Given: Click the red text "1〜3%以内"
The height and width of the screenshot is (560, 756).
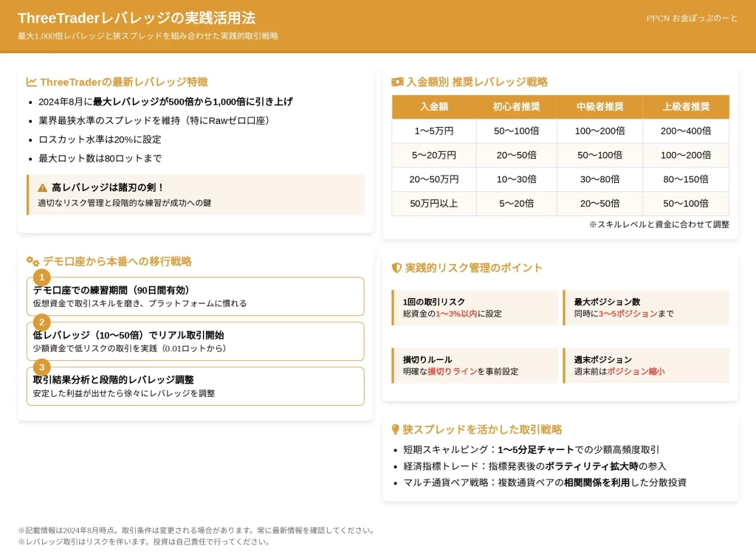Looking at the screenshot, I should click(x=456, y=314).
